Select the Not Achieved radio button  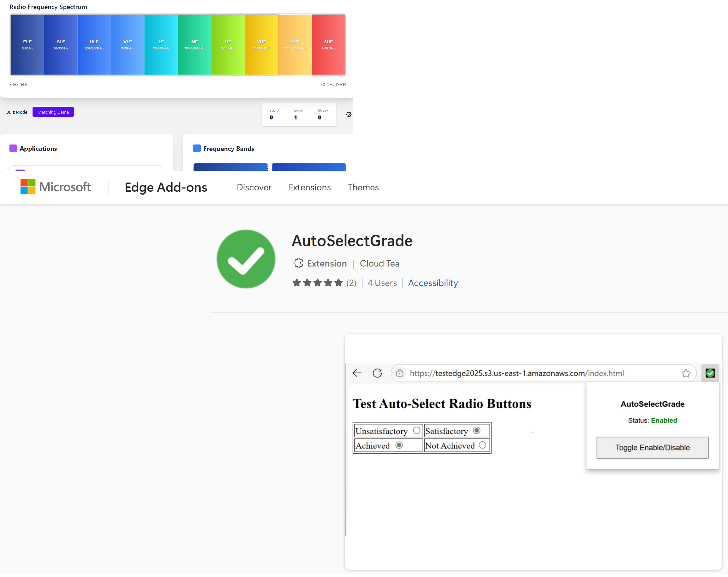pyautogui.click(x=483, y=445)
